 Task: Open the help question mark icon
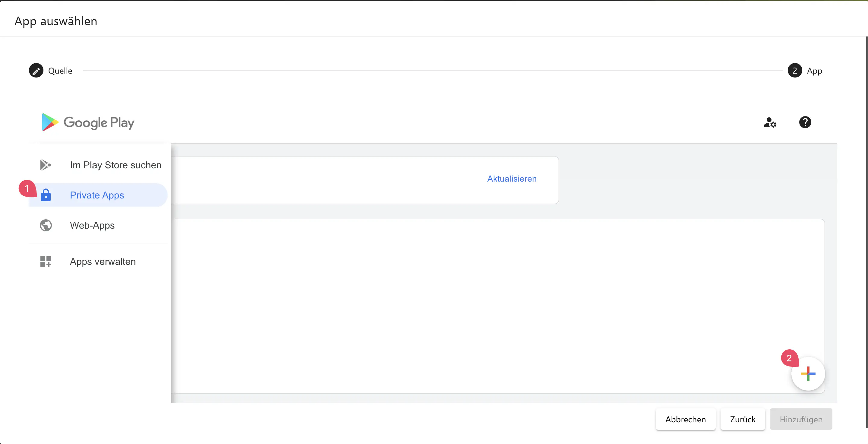(x=805, y=122)
